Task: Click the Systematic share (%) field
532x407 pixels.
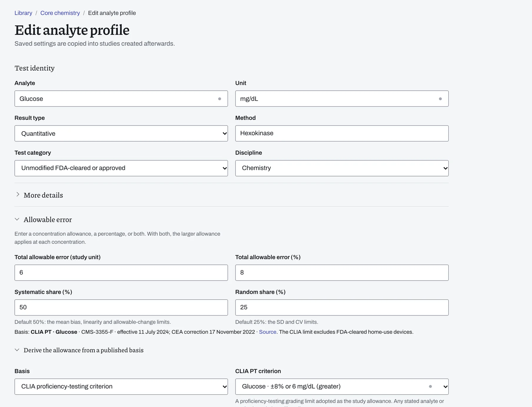Action: 121,307
